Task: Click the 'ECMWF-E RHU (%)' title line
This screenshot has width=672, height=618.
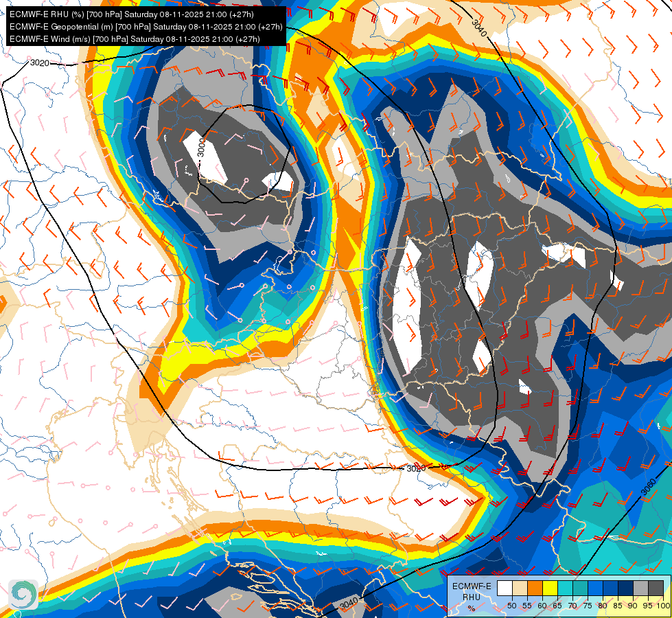Action: 132,14
